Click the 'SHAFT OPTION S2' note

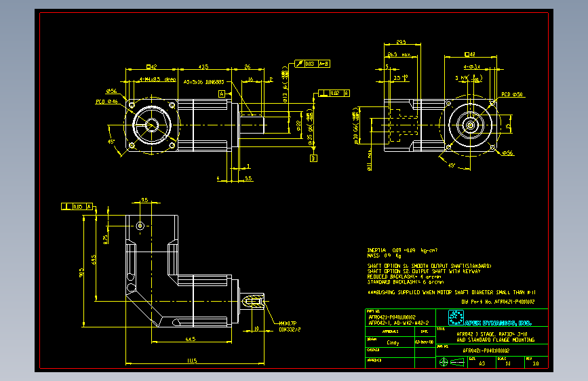tap(424, 271)
